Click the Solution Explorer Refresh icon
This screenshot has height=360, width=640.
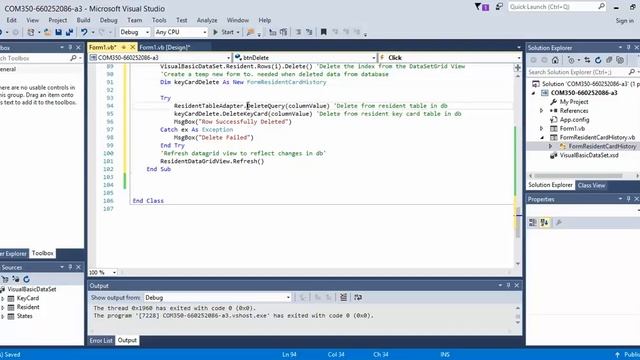pos(598,60)
